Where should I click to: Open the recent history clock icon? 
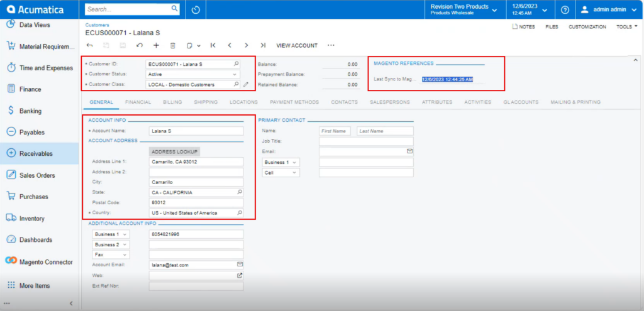click(196, 9)
